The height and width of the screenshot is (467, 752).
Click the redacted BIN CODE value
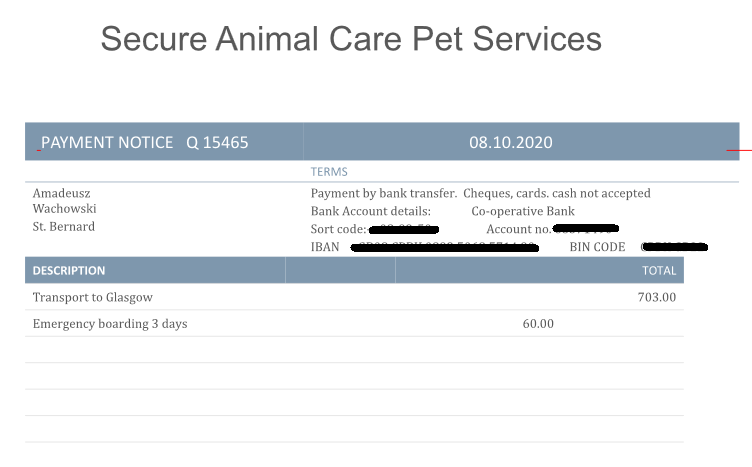coord(674,247)
